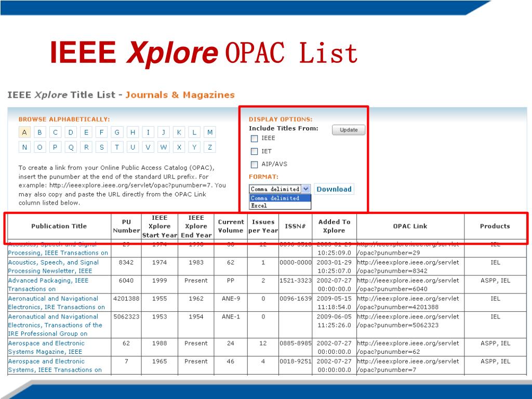Image resolution: width=532 pixels, height=399 pixels.
Task: Click the PU Number column header
Action: click(126, 227)
